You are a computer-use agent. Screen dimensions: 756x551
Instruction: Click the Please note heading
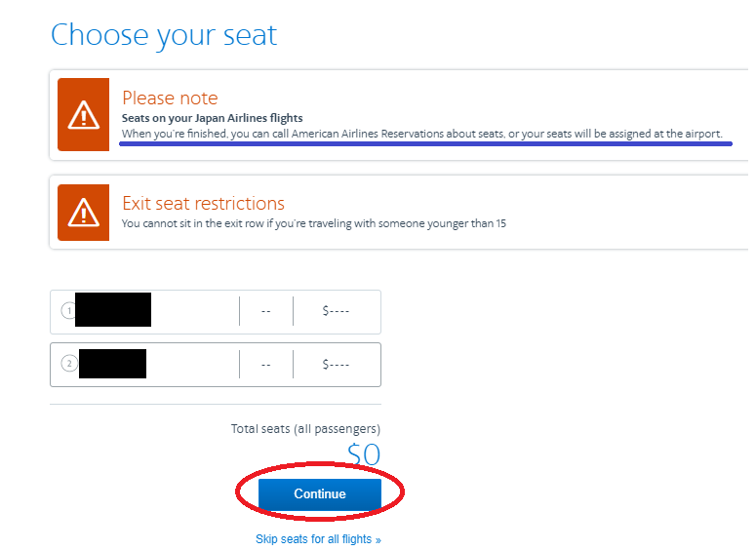coord(170,98)
